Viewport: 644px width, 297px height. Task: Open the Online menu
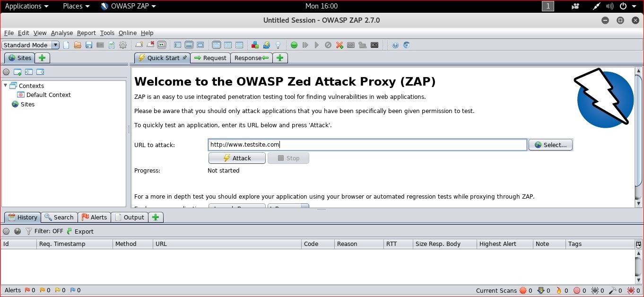tap(128, 33)
